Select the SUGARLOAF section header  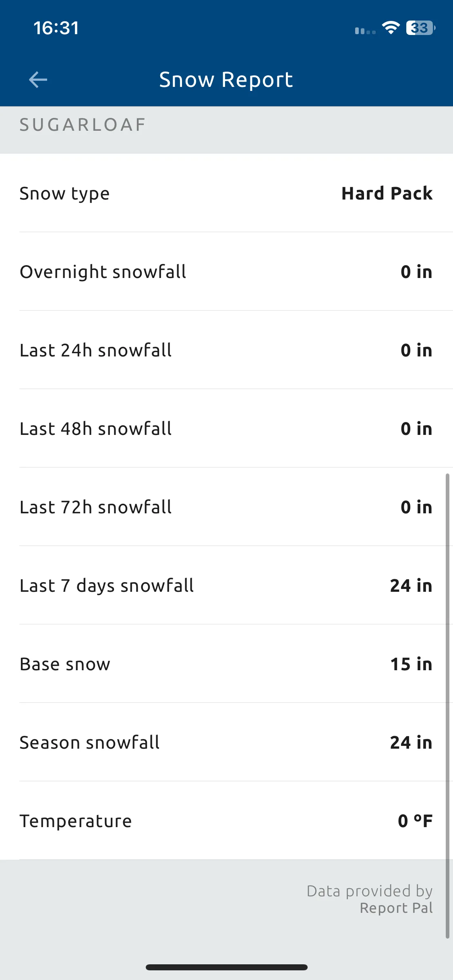click(83, 125)
